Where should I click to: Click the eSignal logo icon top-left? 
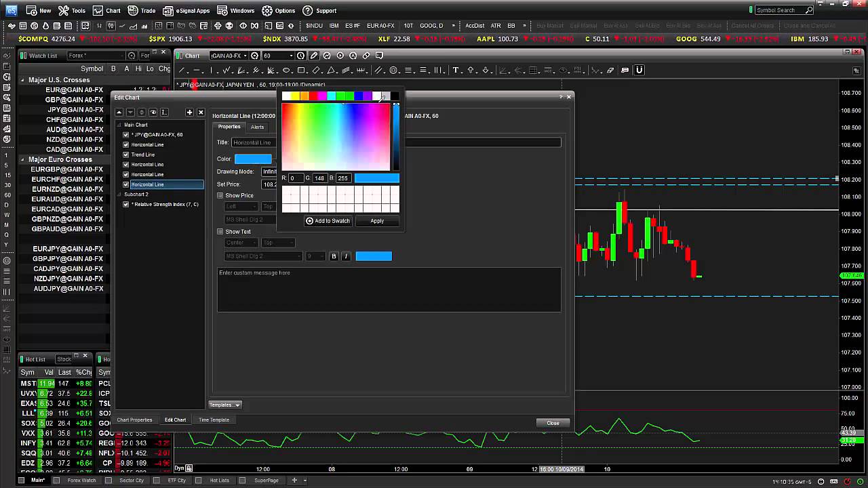[x=11, y=10]
